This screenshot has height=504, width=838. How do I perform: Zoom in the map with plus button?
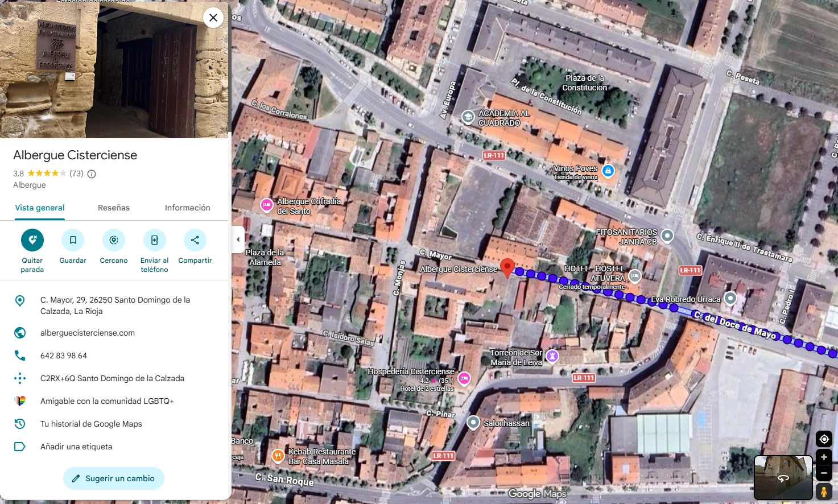pos(824,457)
